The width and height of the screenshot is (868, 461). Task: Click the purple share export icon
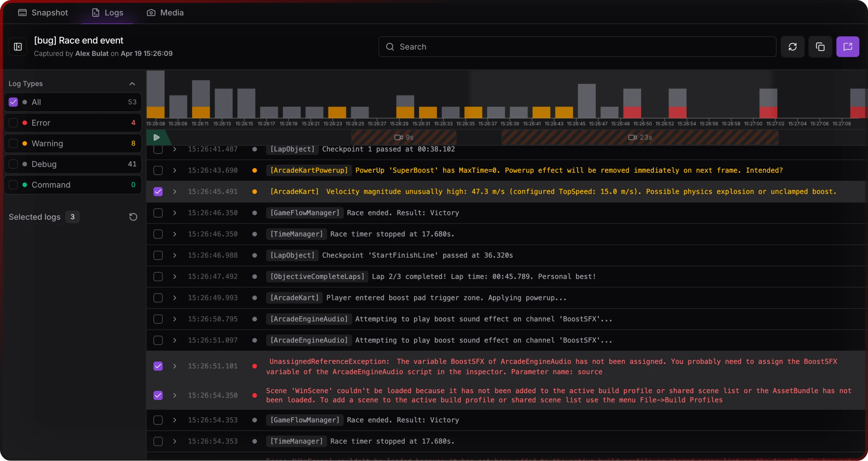pos(847,47)
